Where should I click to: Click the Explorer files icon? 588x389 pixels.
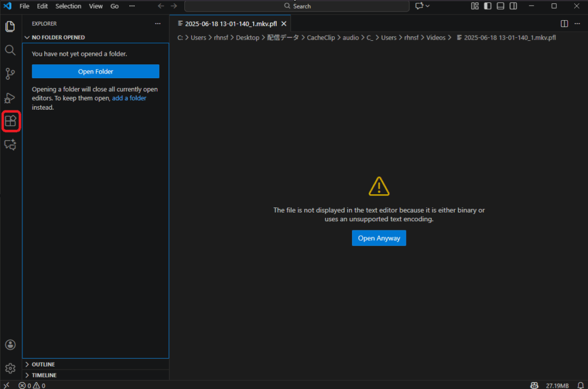tap(10, 26)
